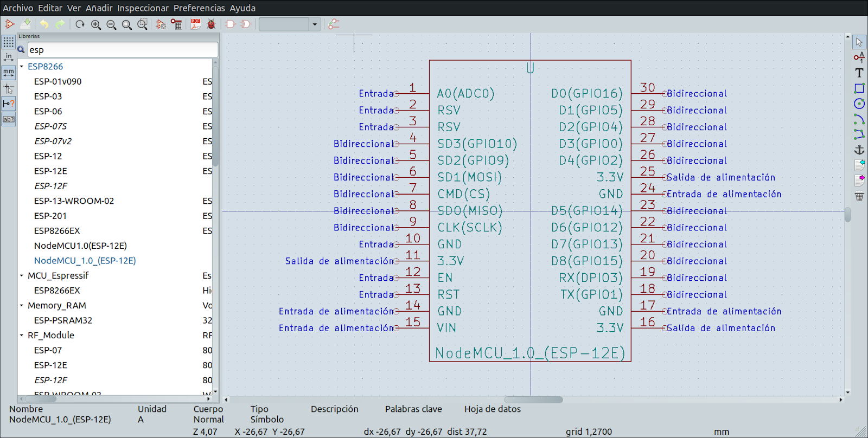Click the zoom to fit icon
Screen dimensions: 868x438
127,24
